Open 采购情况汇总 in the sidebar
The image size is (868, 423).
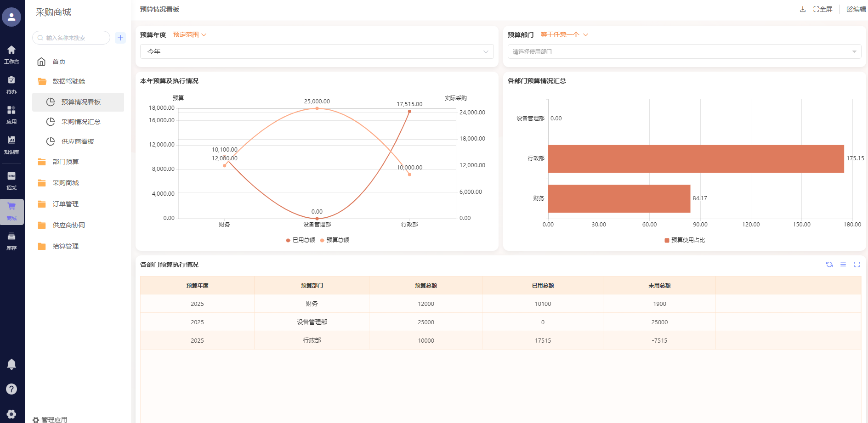pos(81,122)
